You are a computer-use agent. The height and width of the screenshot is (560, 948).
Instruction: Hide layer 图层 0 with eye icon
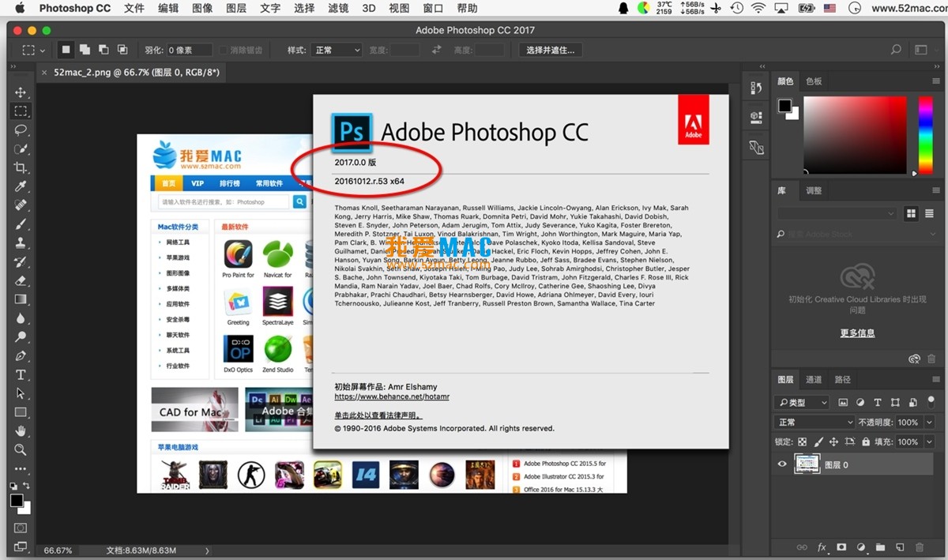[x=782, y=464]
